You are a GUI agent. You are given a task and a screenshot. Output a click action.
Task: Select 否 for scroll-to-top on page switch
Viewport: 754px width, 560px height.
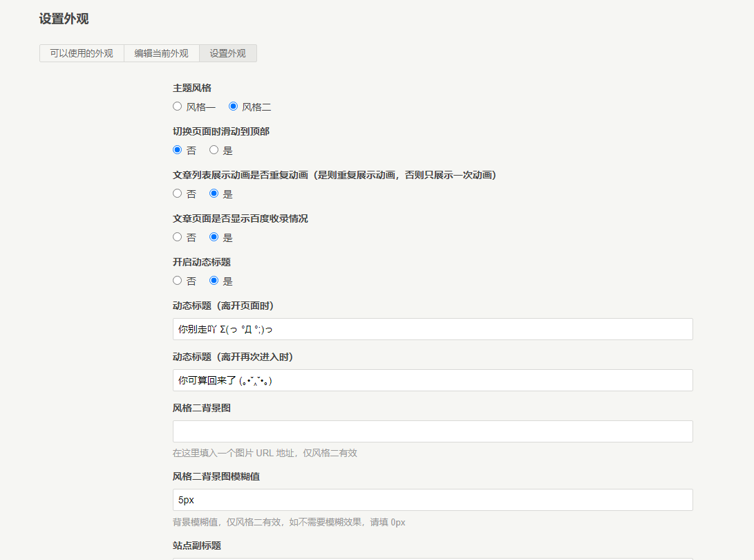tap(177, 149)
